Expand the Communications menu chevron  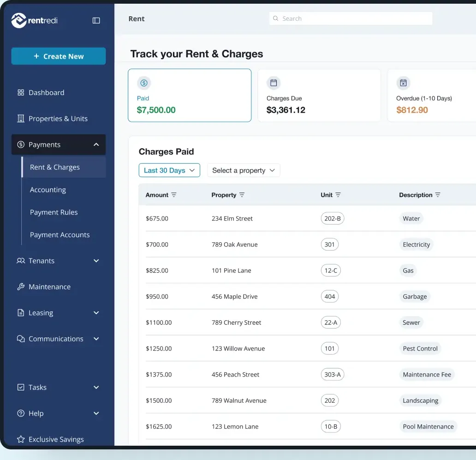[x=96, y=339]
